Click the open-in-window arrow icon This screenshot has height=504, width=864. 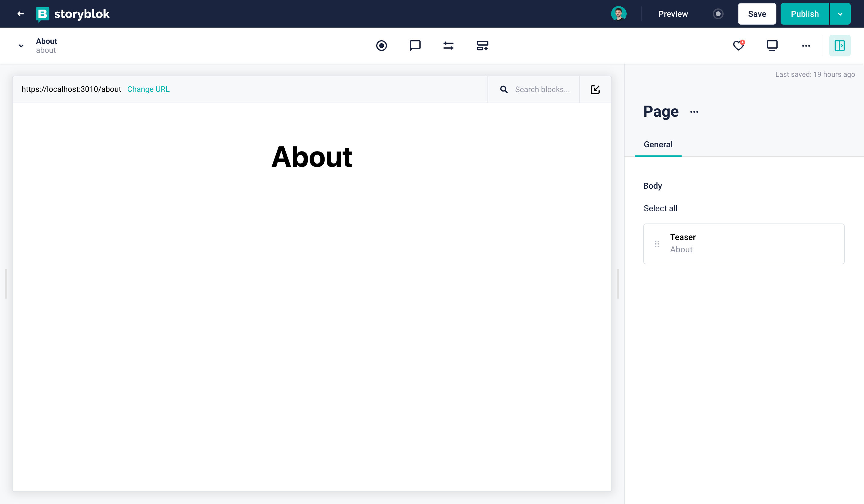point(595,89)
